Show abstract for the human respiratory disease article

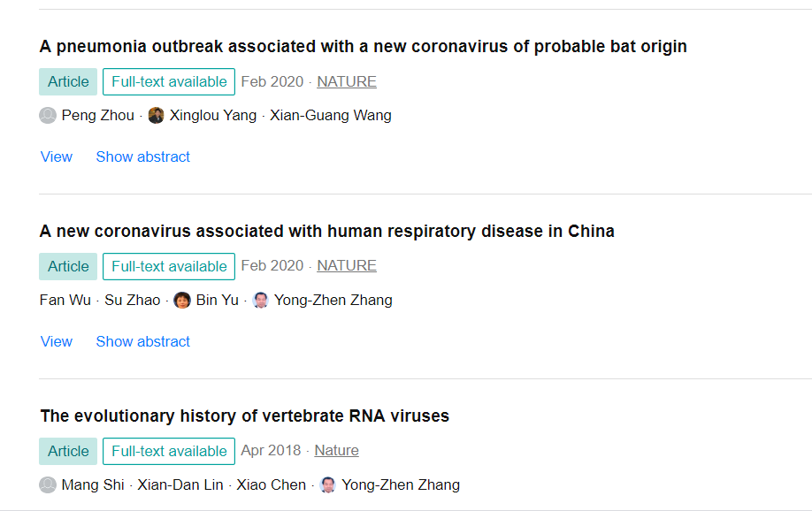click(x=143, y=342)
